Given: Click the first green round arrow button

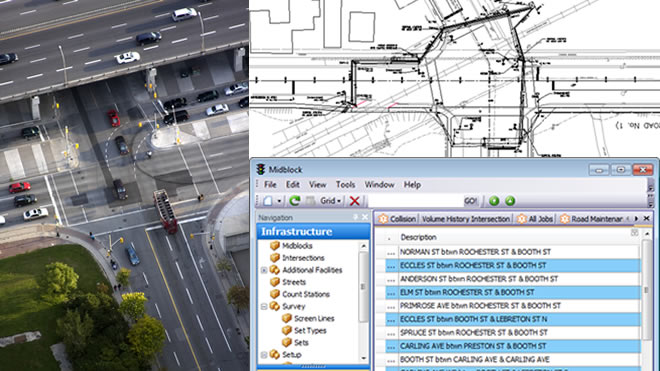Looking at the screenshot, I should pyautogui.click(x=494, y=201).
